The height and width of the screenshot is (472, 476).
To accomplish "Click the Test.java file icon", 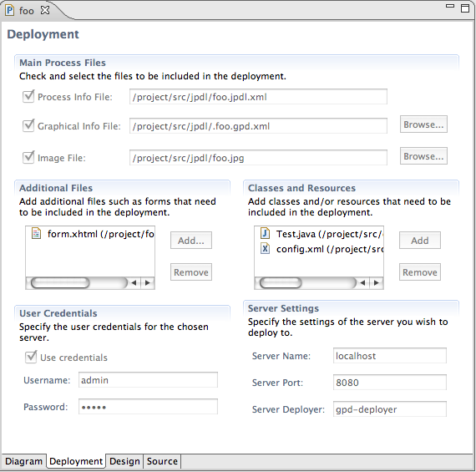I will tap(265, 233).
